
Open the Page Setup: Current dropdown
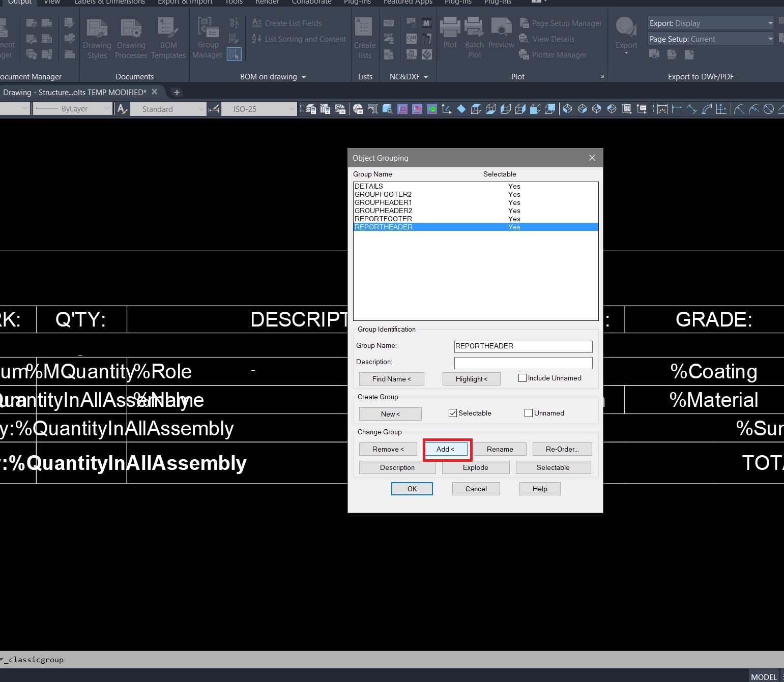point(711,39)
